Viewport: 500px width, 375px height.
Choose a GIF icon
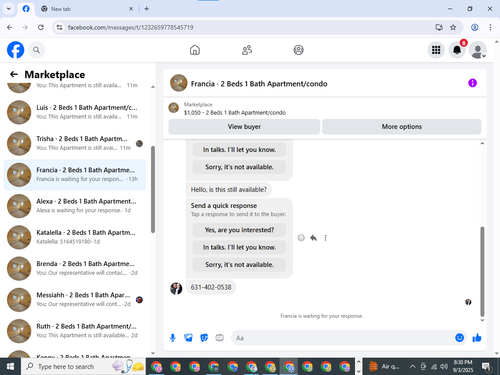(219, 338)
